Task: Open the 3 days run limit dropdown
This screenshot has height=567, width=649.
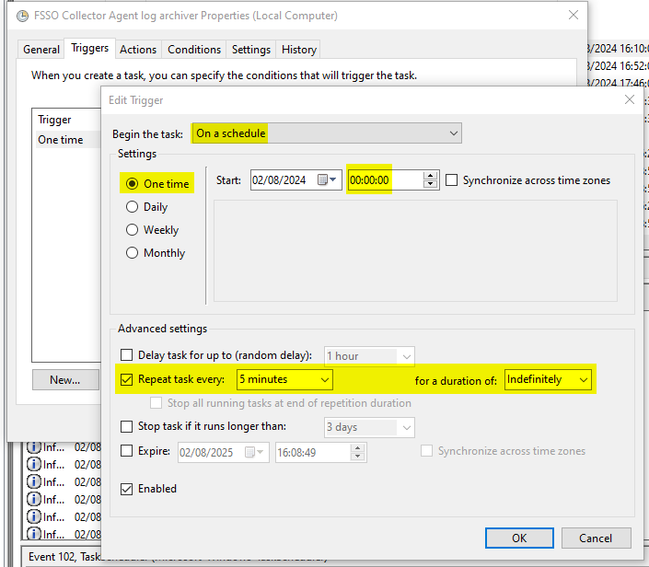Action: point(369,428)
